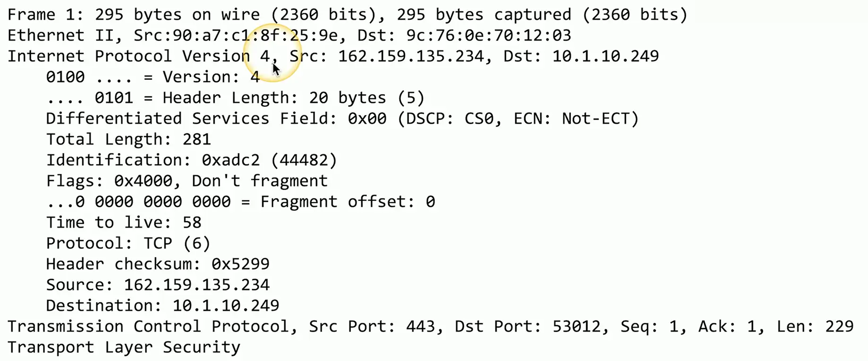Screen dimensions: 868x361
Task: Click the Differentiated Services Field line
Action: [342, 119]
